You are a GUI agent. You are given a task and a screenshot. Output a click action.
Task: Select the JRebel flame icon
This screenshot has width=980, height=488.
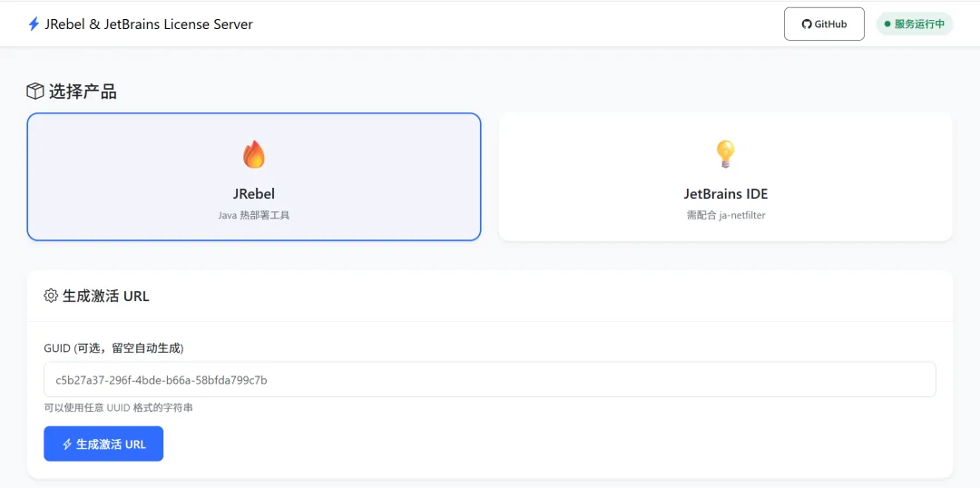pyautogui.click(x=254, y=154)
